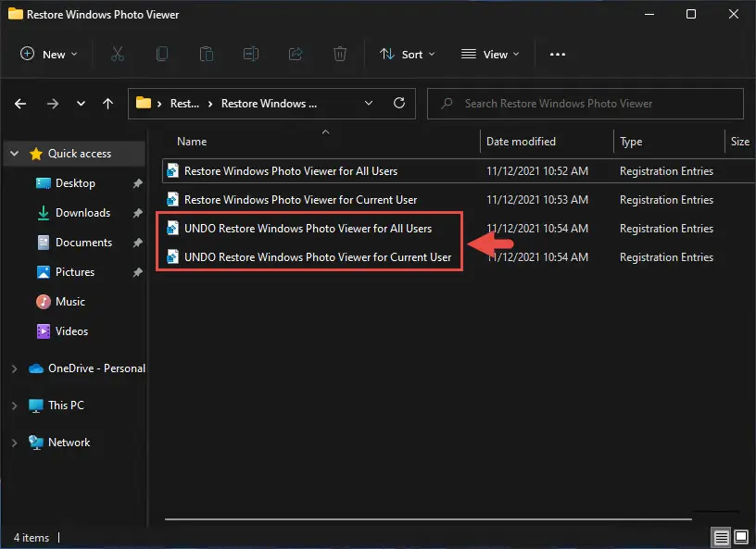The image size is (756, 549).
Task: Open Downloads in navigation pane
Action: (83, 213)
